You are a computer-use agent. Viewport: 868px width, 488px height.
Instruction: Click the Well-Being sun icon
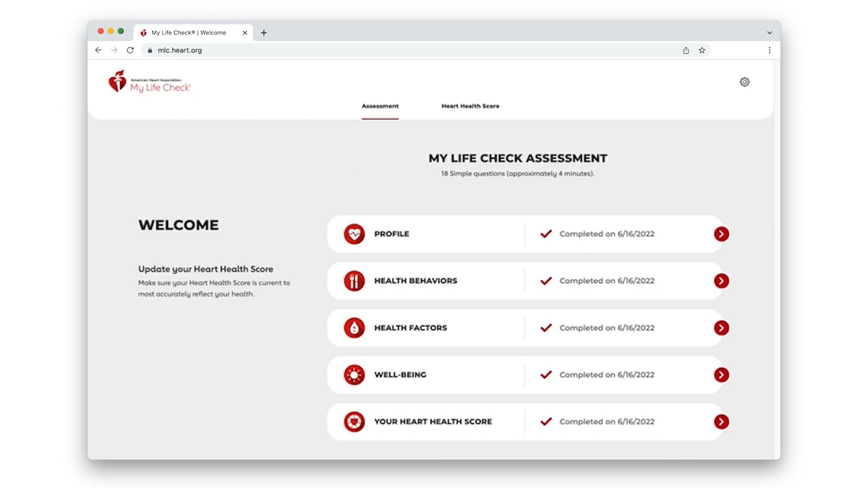tap(354, 375)
